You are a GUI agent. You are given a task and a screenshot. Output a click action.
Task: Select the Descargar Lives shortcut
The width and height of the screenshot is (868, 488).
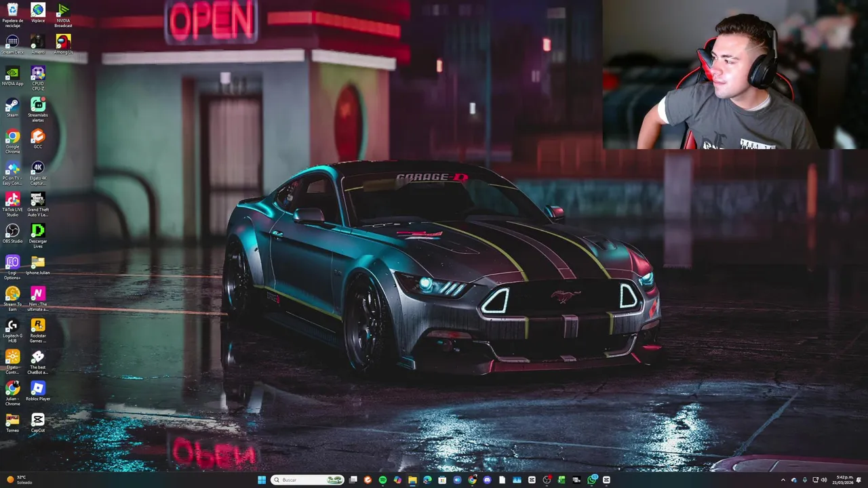tap(38, 235)
